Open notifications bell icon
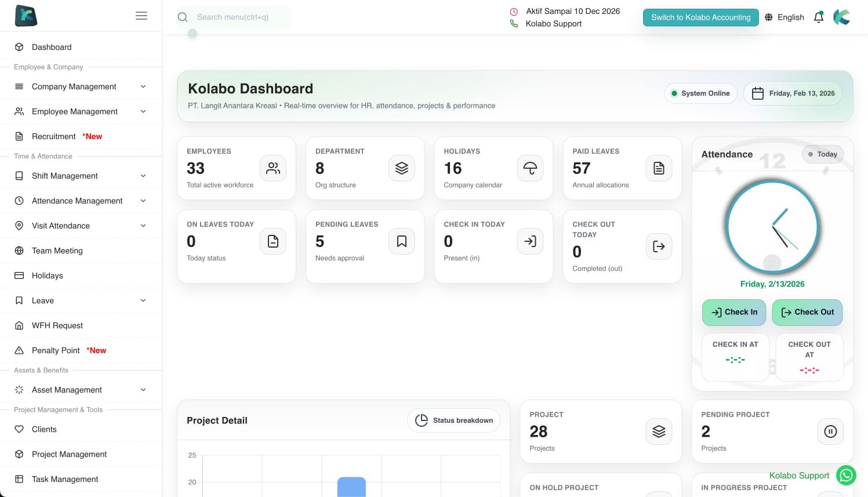868x497 pixels. tap(819, 17)
